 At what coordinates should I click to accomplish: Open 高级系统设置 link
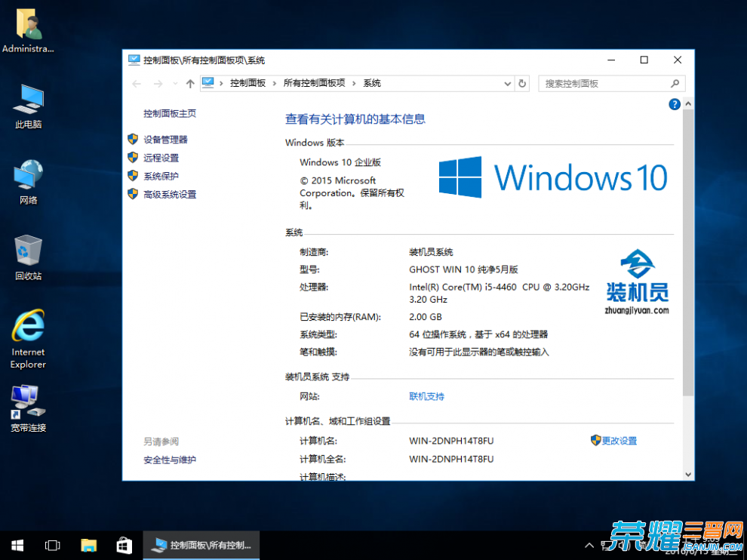point(170,195)
